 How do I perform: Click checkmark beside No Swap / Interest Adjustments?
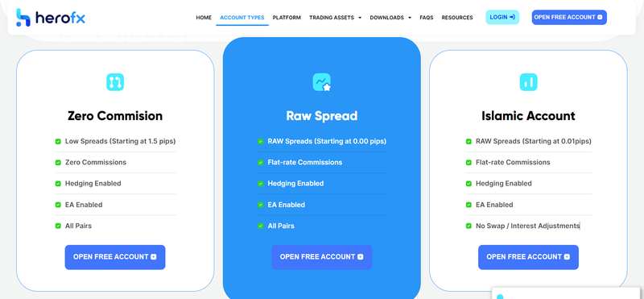point(469,226)
